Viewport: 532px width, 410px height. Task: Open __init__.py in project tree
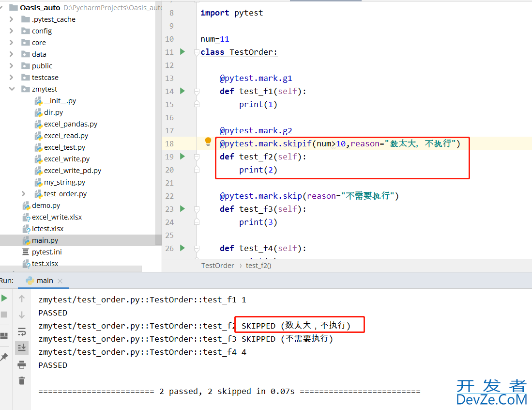point(60,100)
